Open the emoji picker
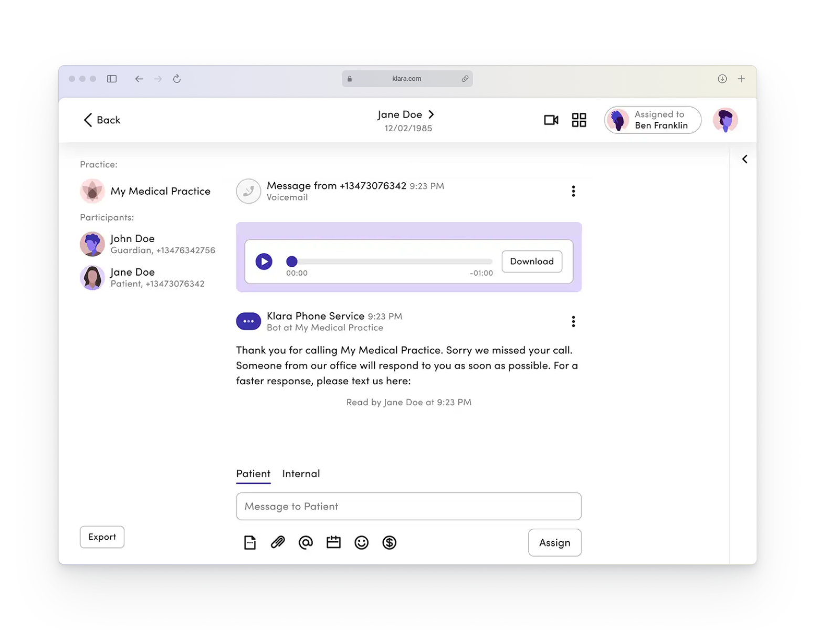The height and width of the screenshot is (630, 840). point(361,542)
